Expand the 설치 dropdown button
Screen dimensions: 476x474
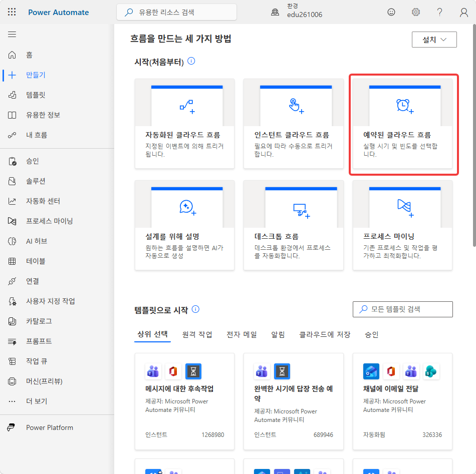[434, 40]
